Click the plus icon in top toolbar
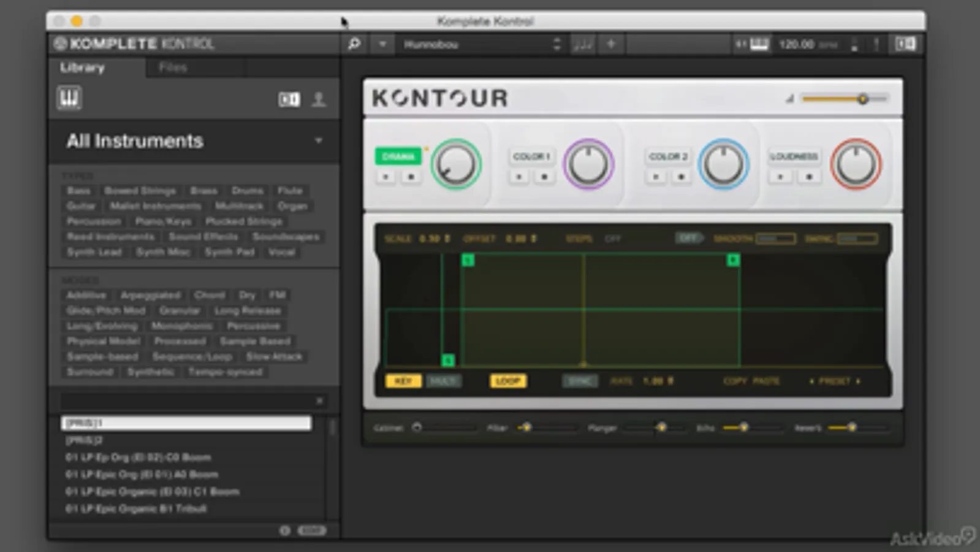 click(610, 44)
